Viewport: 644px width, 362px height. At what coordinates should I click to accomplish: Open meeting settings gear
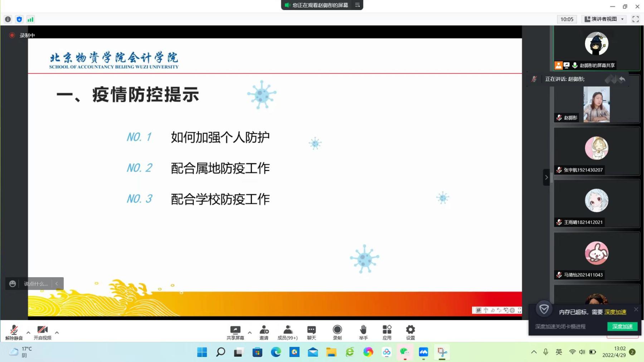click(x=410, y=332)
